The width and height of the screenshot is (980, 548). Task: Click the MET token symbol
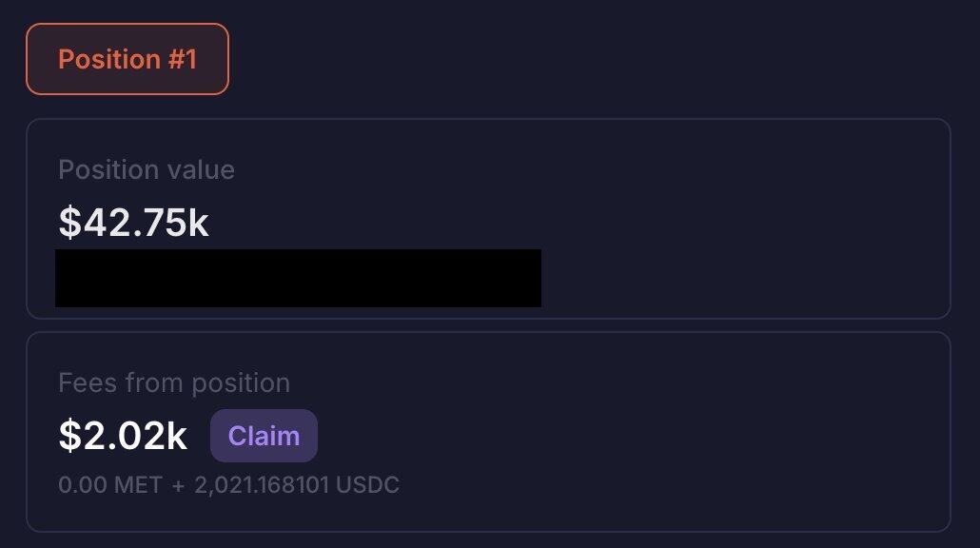click(x=139, y=485)
